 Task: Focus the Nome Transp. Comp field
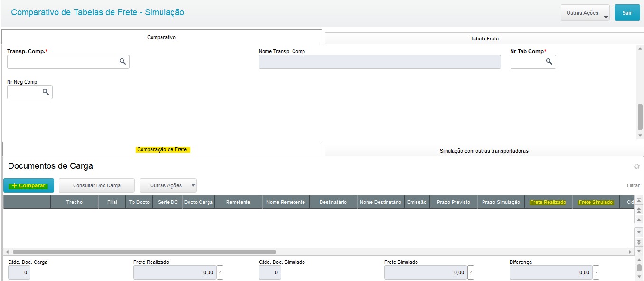click(379, 62)
